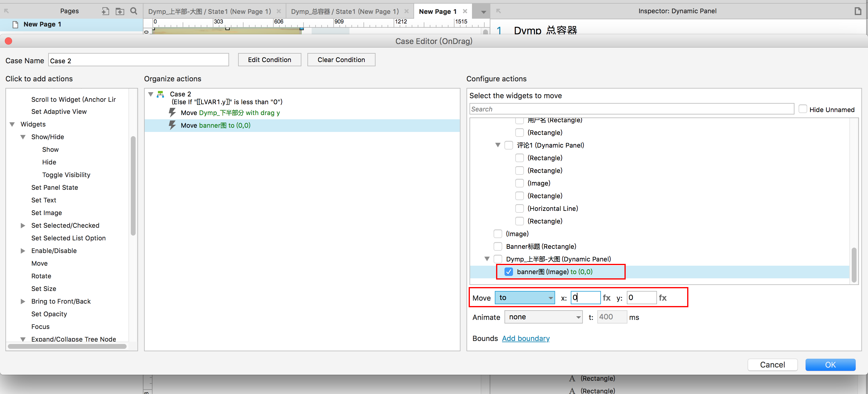Image resolution: width=868 pixels, height=394 pixels.
Task: Uncheck the banner图 (Image) checkbox
Action: coord(508,272)
